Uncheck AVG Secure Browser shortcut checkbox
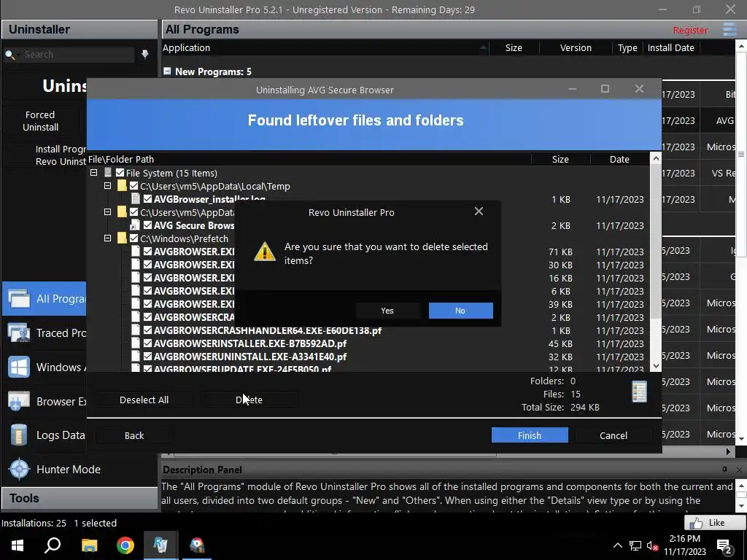The height and width of the screenshot is (560, 747). tap(147, 225)
